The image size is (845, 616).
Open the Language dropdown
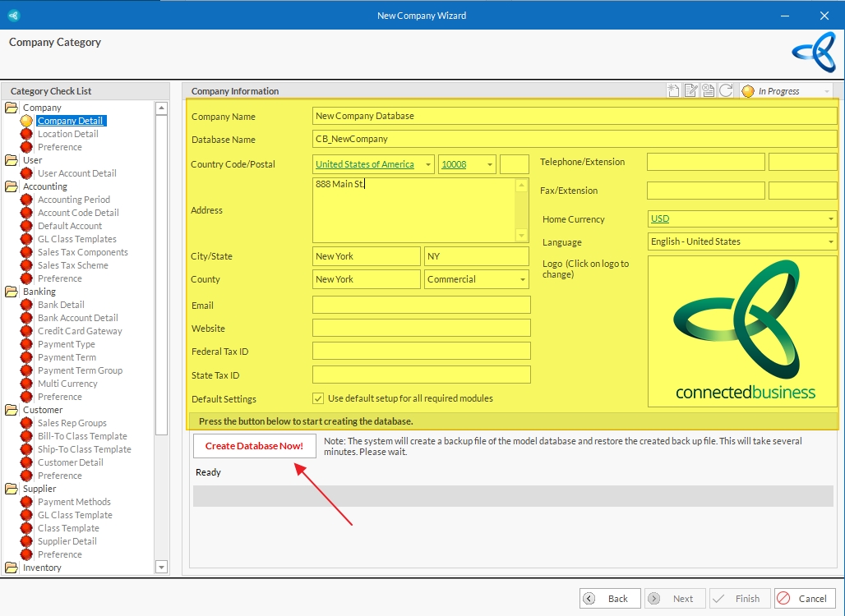click(831, 242)
